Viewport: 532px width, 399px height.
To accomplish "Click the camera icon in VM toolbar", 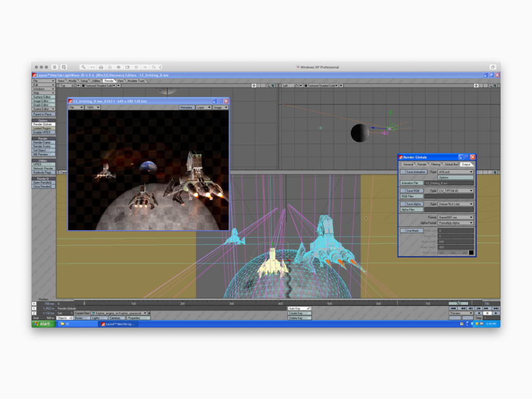I will pos(127,67).
